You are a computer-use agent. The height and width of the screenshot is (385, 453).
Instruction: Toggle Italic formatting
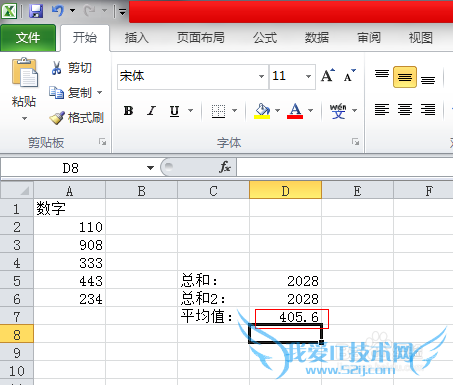152,111
